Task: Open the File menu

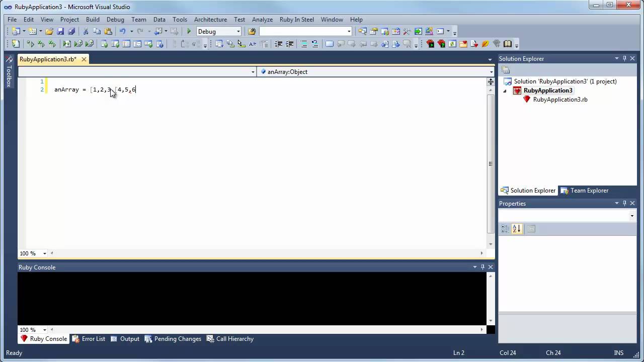Action: (x=12, y=19)
